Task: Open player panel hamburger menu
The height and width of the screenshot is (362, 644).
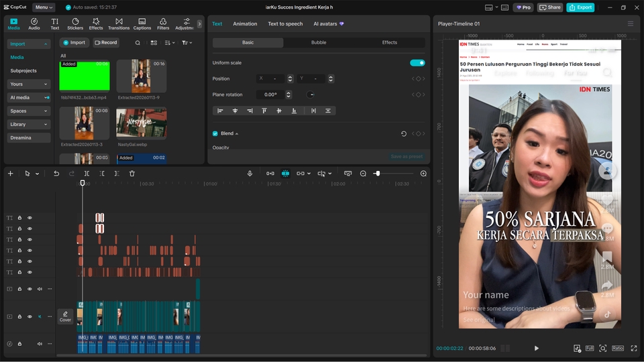Action: tap(631, 24)
